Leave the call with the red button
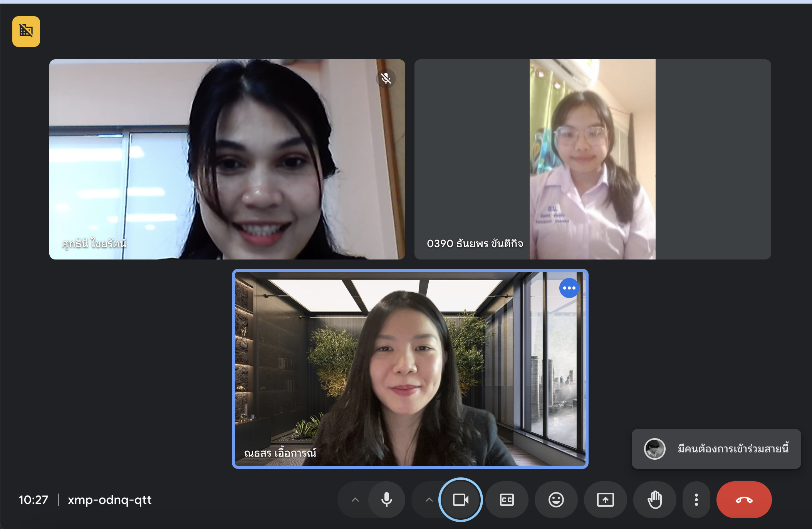Viewport: 812px width, 529px height. [744, 500]
